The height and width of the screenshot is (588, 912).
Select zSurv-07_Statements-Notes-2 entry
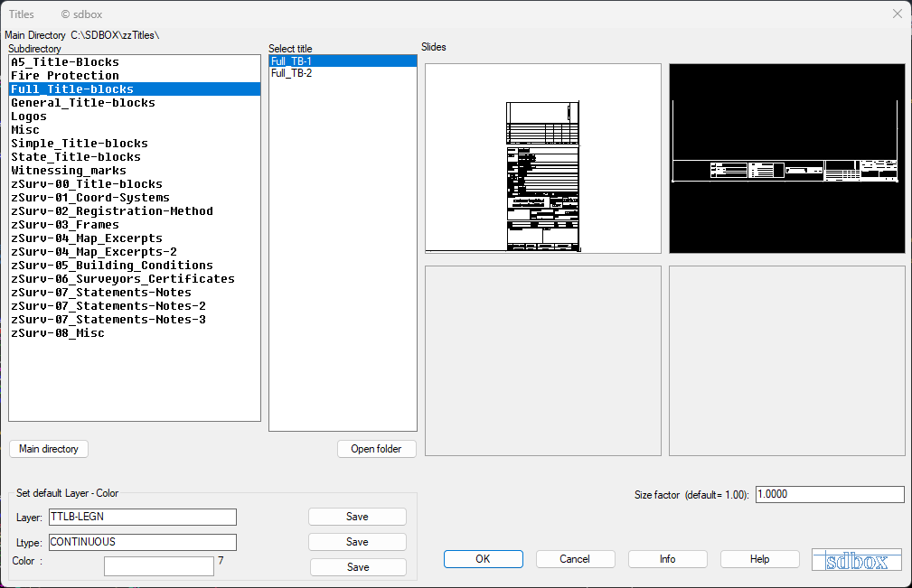coord(135,306)
